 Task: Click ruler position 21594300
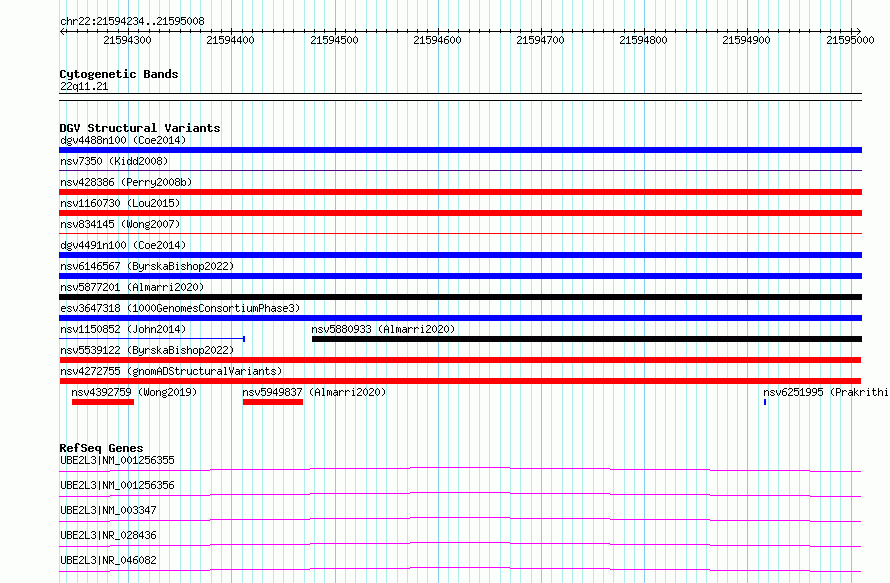pyautogui.click(x=127, y=40)
